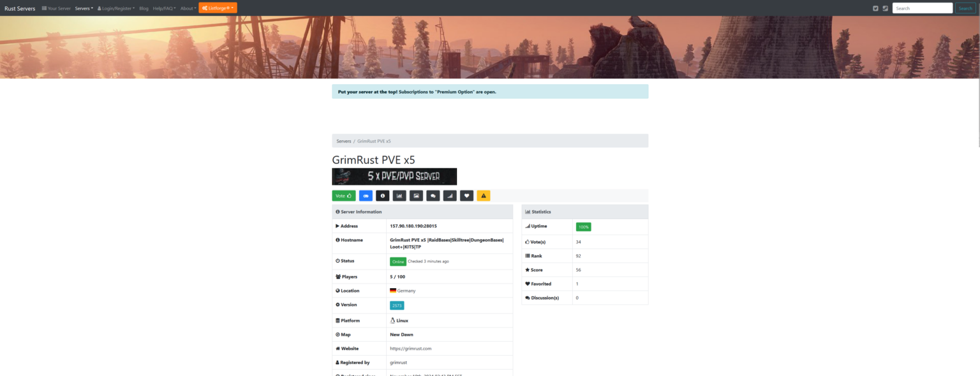Viewport: 980px width, 376px height.
Task: Open the discussion comments icon
Action: pos(433,196)
